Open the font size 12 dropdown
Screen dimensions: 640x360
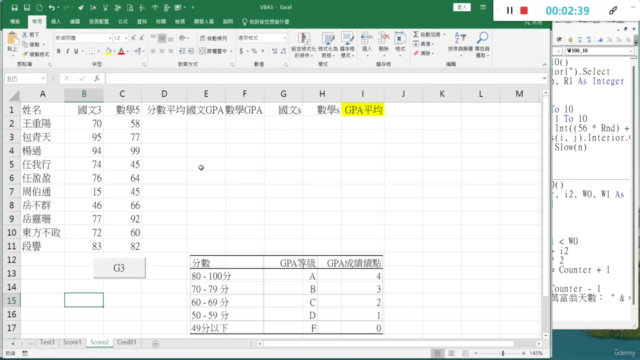pyautogui.click(x=126, y=38)
